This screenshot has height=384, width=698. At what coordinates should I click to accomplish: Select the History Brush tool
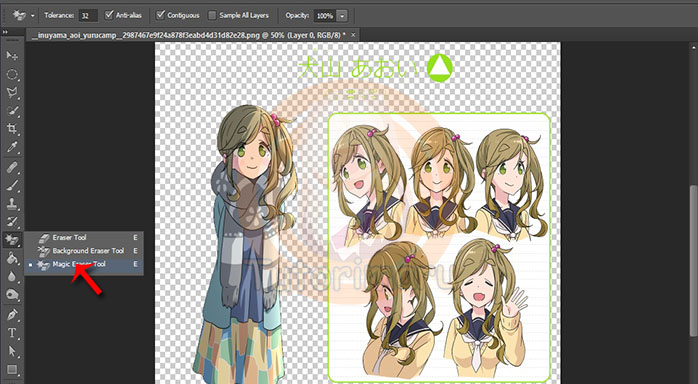point(12,222)
